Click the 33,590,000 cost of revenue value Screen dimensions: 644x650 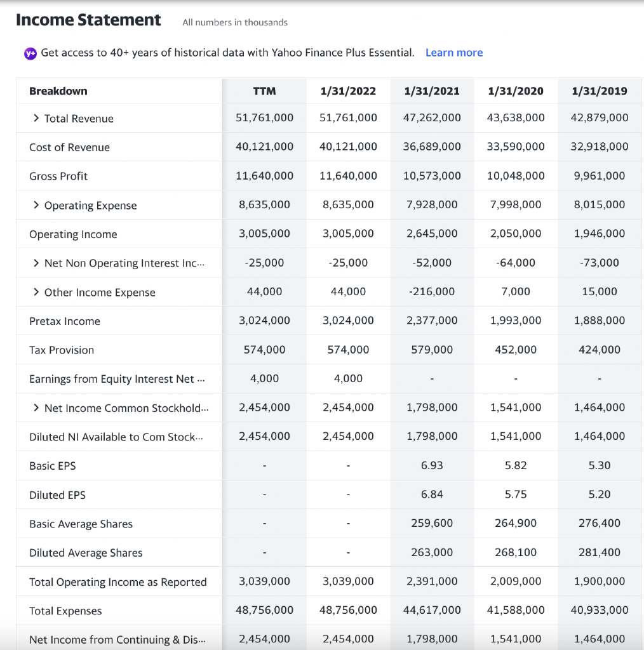[516, 147]
